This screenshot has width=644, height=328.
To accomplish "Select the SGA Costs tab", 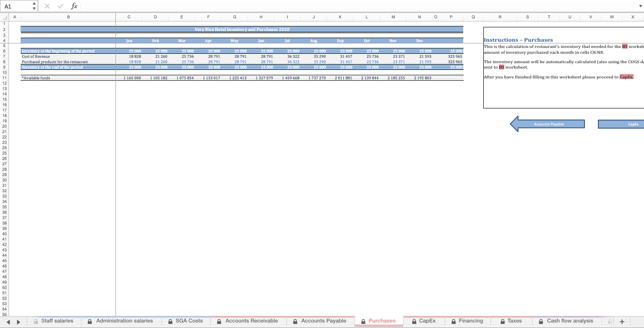I will (x=189, y=321).
